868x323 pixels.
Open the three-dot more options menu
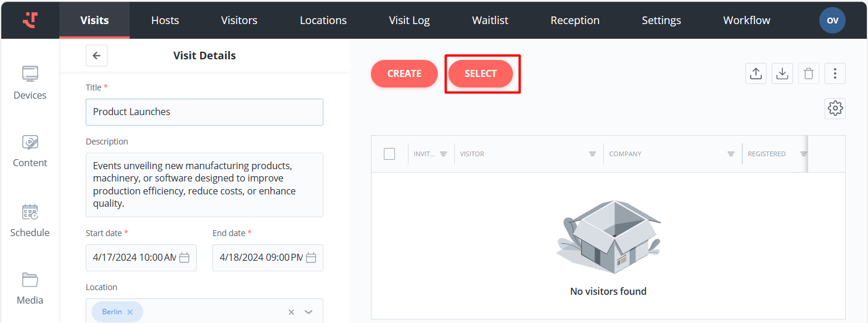[835, 73]
